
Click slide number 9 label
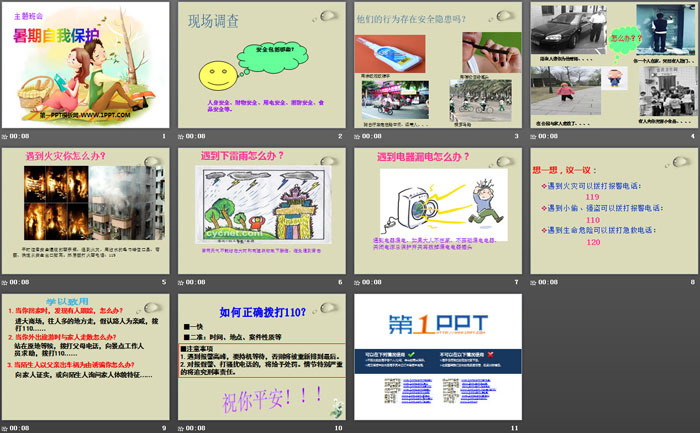coord(164,428)
